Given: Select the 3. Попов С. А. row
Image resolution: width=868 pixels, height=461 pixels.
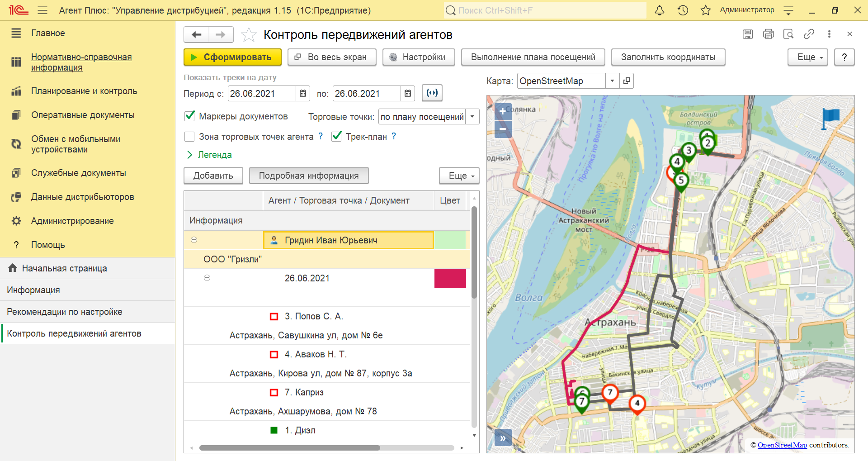Looking at the screenshot, I should pyautogui.click(x=327, y=326).
